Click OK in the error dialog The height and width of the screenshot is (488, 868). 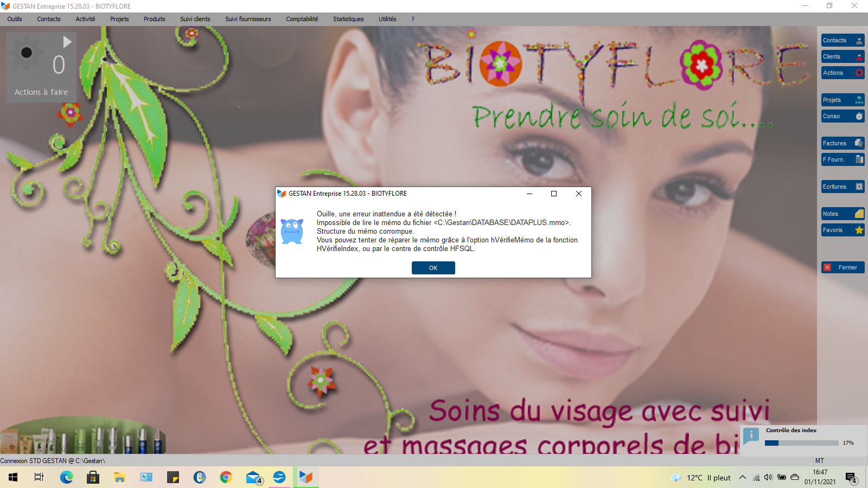tap(433, 268)
